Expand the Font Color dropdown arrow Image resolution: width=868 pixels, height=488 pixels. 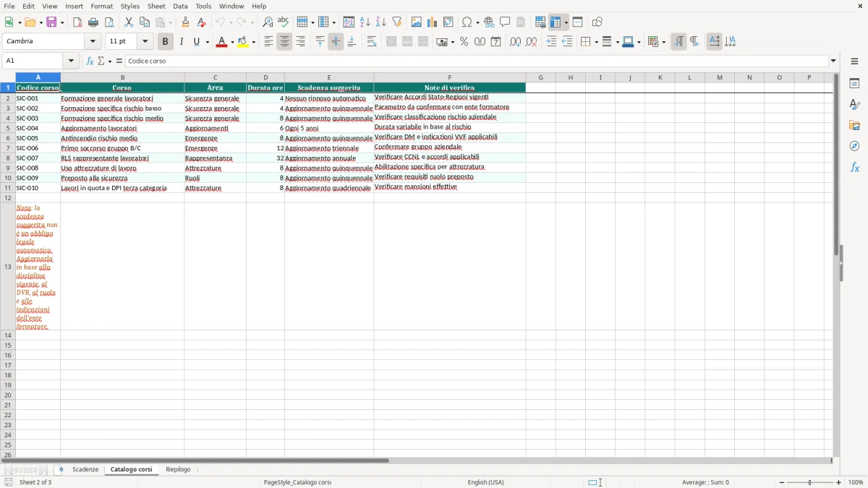click(x=232, y=42)
